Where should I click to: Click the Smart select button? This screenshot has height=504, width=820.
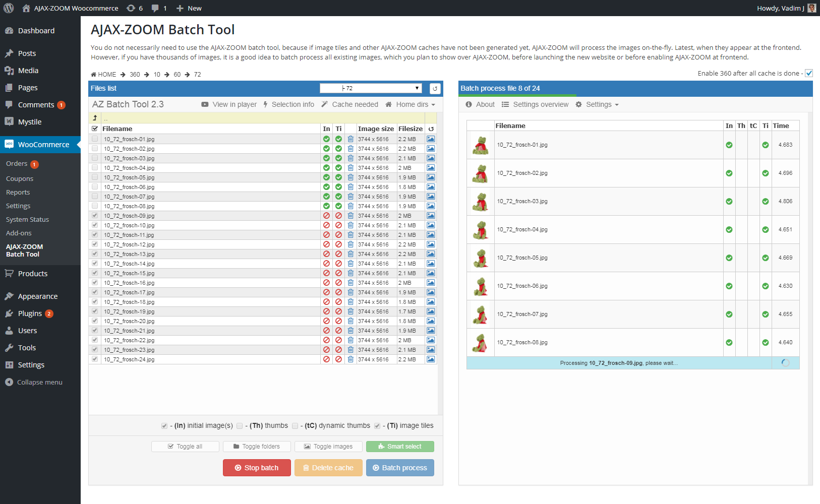[400, 447]
